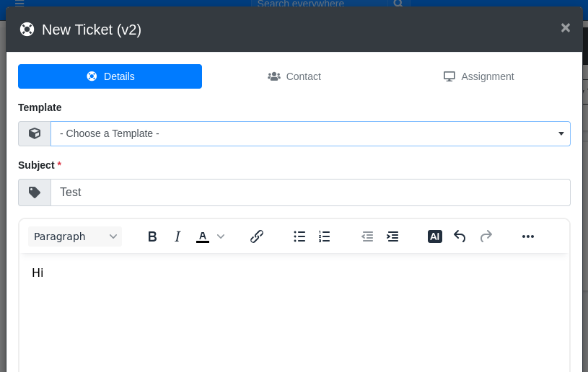Expand the text color picker arrow
The height and width of the screenshot is (372, 588).
(x=221, y=236)
